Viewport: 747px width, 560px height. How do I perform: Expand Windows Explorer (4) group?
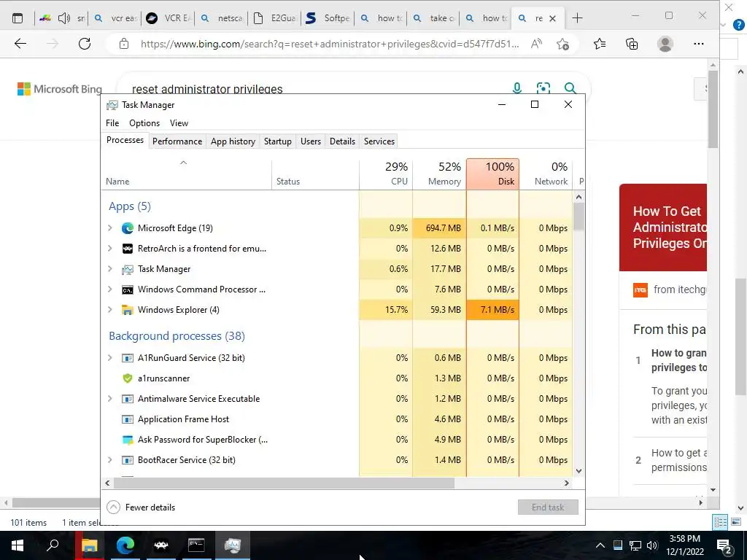[x=110, y=310]
